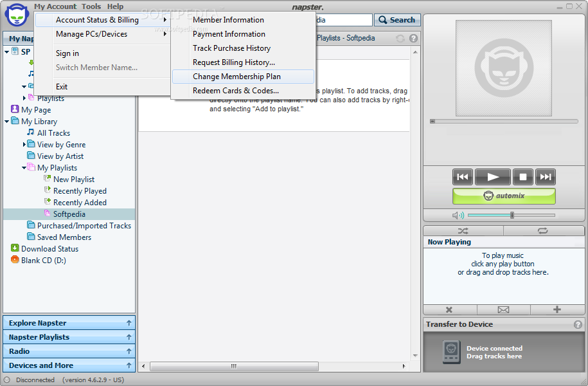Click the Purchased/Imported Tracks folder icon
Image resolution: width=588 pixels, height=386 pixels.
31,225
